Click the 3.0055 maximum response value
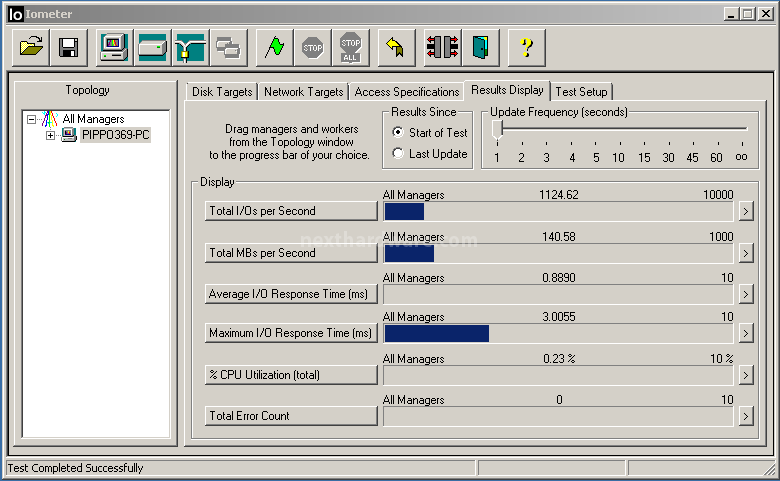Image resolution: width=780 pixels, height=481 pixels. pos(559,317)
